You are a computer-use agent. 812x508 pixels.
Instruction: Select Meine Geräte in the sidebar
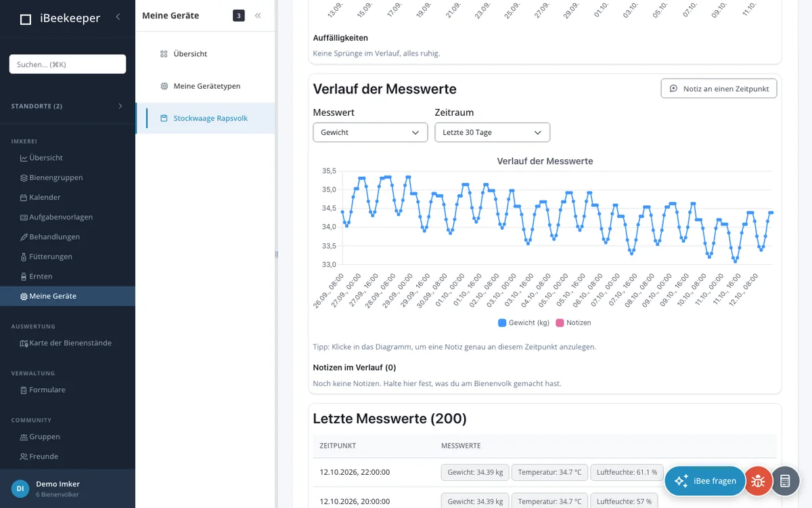68,296
